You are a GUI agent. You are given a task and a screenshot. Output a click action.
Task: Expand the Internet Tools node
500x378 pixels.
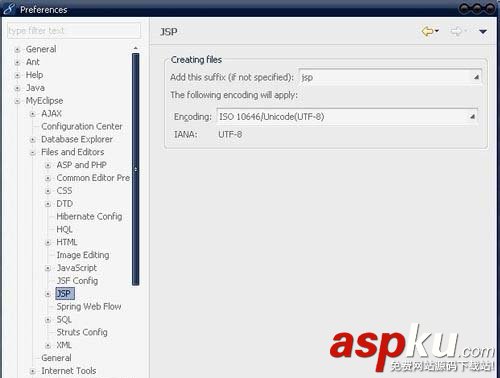[33, 371]
